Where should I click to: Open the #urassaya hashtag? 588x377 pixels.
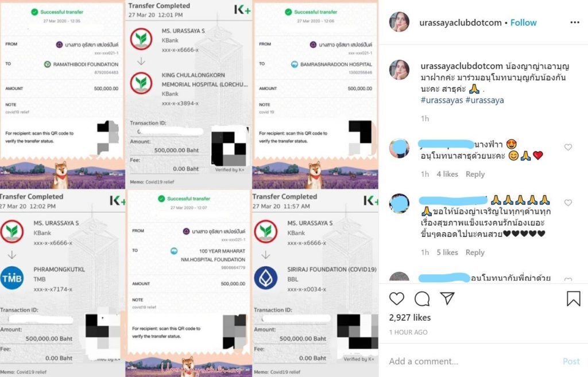point(485,100)
